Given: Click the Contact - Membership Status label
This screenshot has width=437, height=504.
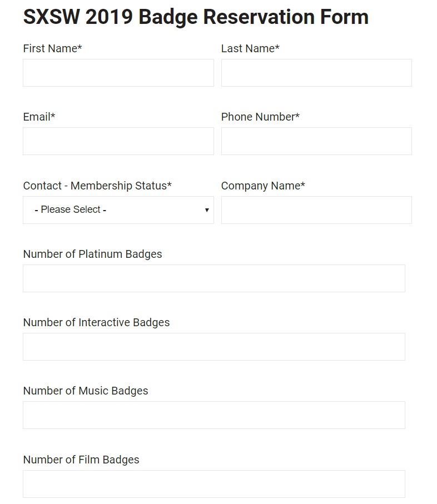Looking at the screenshot, I should (x=97, y=186).
